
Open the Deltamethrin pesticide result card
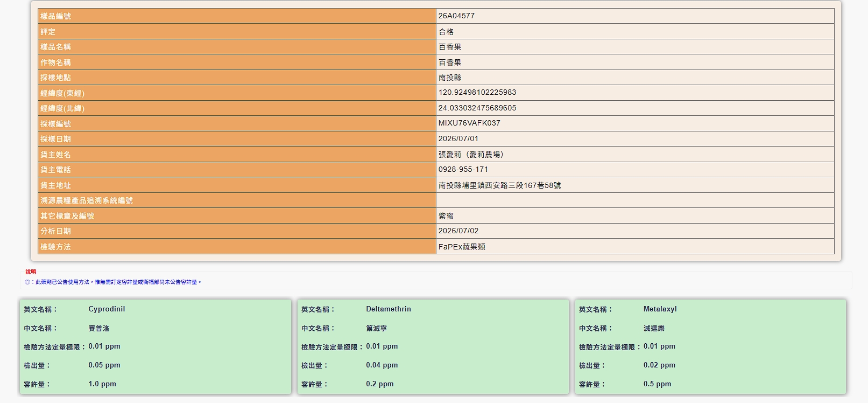tap(433, 346)
